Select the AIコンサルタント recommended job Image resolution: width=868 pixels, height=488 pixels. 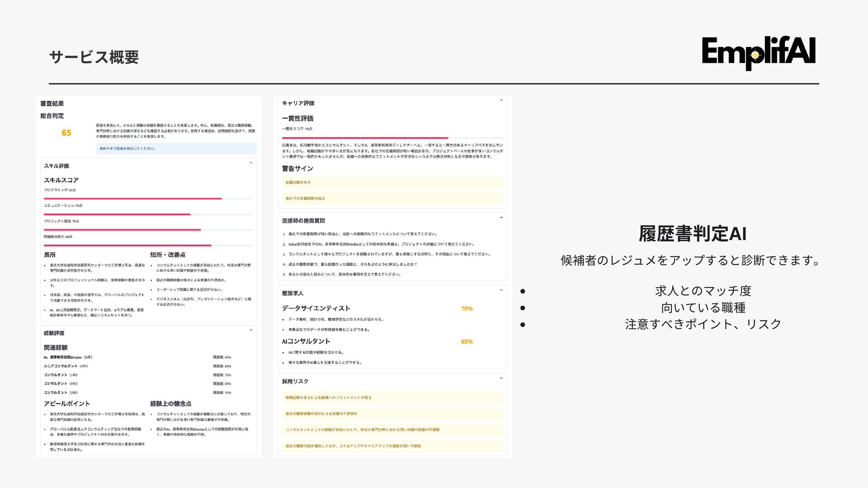click(x=306, y=341)
